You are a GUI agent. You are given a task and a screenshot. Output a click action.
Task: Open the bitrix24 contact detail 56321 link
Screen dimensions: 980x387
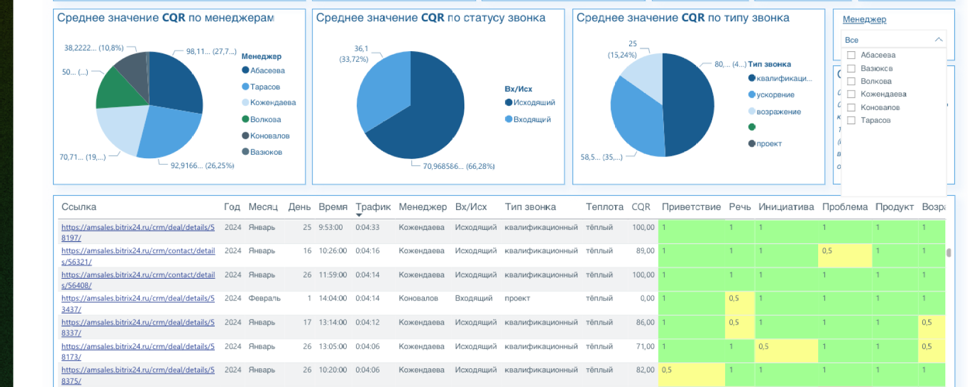(138, 251)
